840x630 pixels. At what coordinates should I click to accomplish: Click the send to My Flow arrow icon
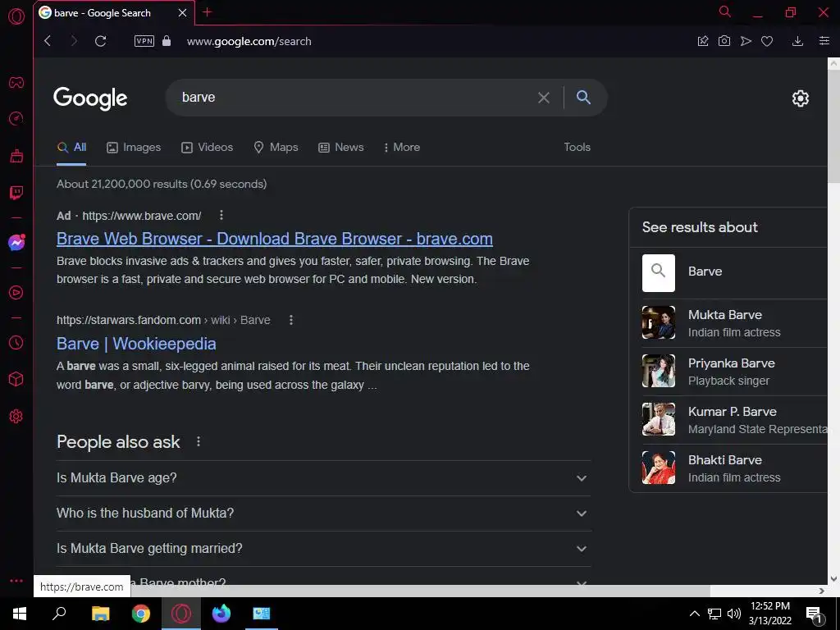coord(746,41)
